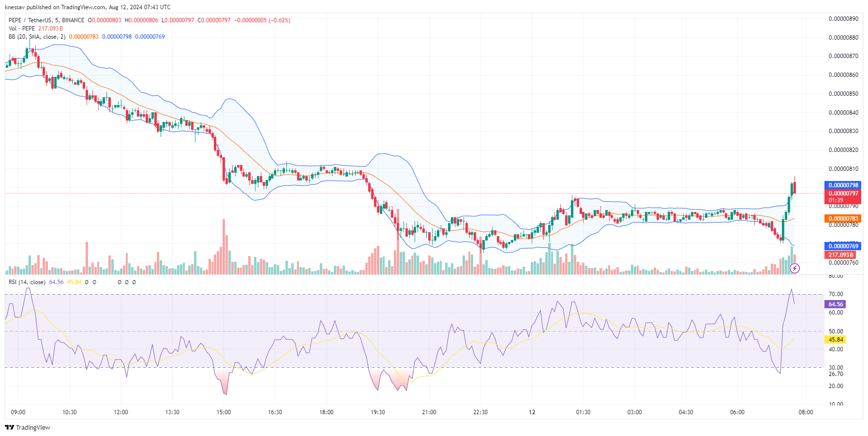Click the 0.00000890 price scale label
The width and height of the screenshot is (868, 436).
click(x=844, y=19)
